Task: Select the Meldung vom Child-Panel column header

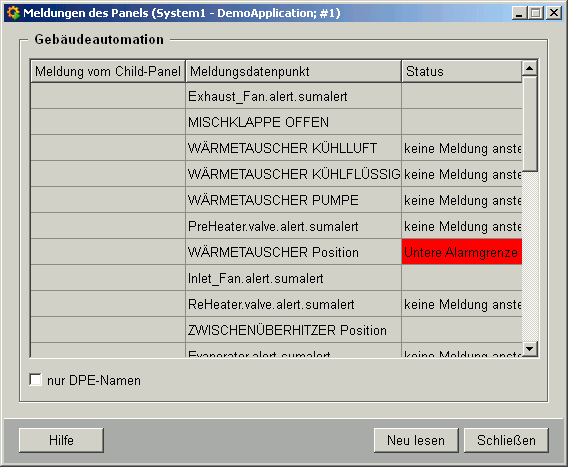Action: click(108, 71)
